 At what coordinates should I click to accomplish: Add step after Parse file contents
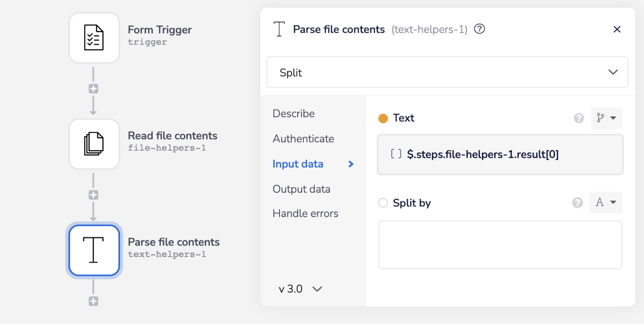93,301
